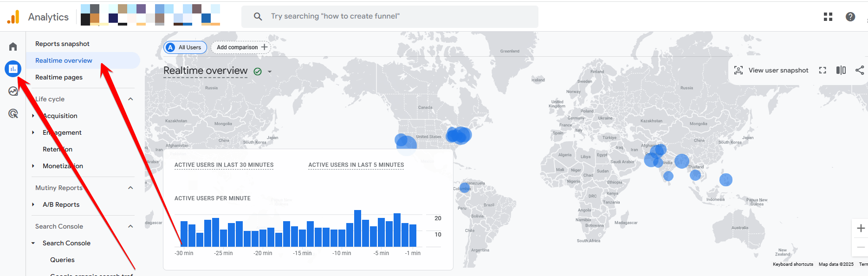This screenshot has width=868, height=276.
Task: Click View user snapshot button
Action: (771, 70)
